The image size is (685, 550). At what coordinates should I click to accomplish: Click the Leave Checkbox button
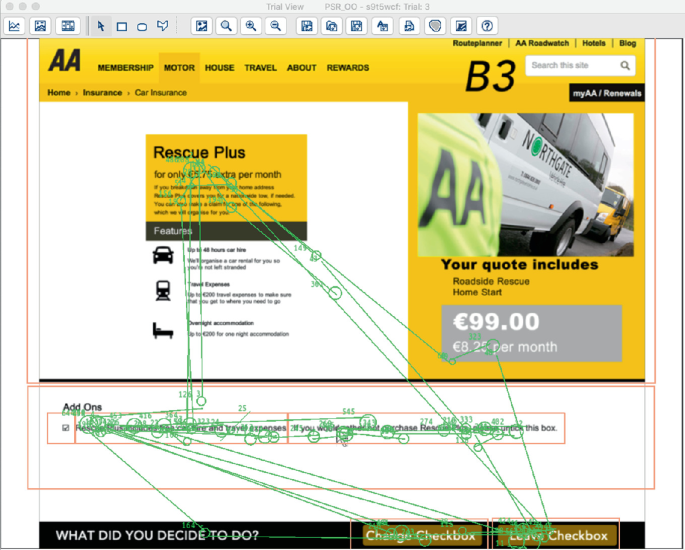point(558,536)
